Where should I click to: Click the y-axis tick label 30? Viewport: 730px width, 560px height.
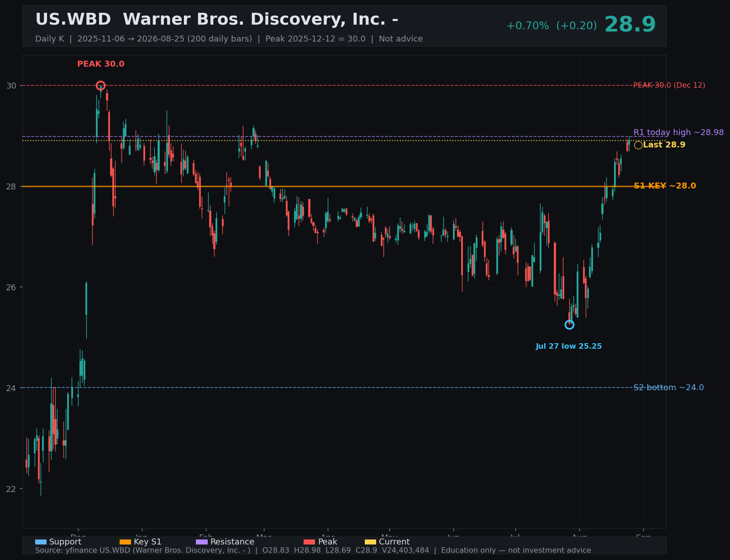(x=11, y=86)
